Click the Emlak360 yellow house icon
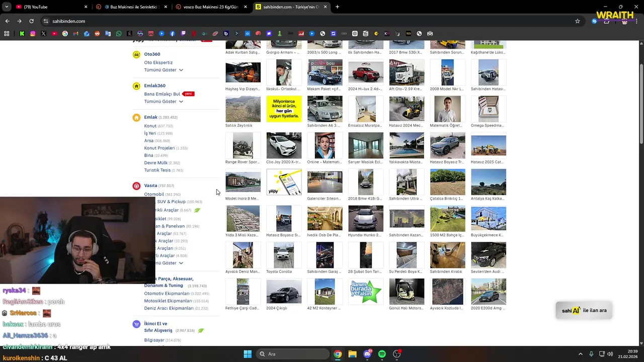644x362 pixels. click(136, 86)
